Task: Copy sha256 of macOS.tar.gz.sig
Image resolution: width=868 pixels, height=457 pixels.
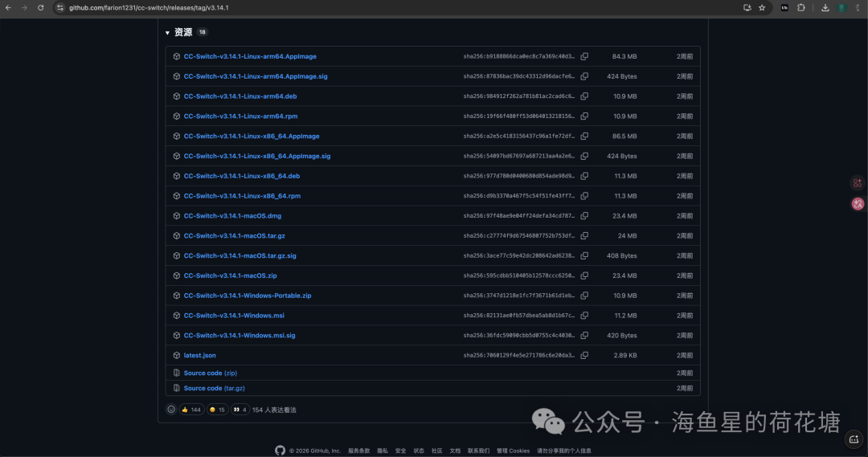Action: tap(584, 255)
